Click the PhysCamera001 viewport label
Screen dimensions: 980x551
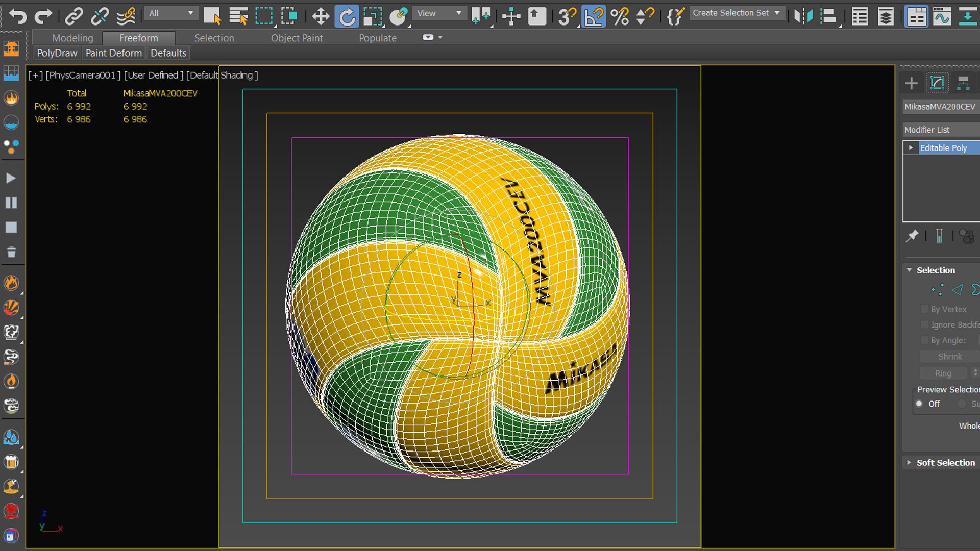click(x=83, y=75)
